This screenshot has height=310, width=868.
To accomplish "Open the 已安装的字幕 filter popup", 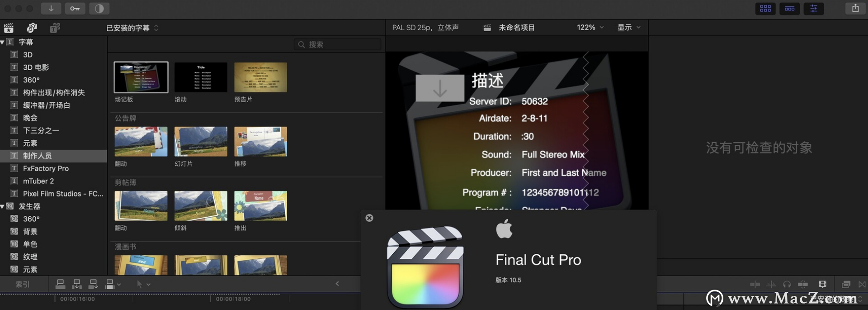I will click(132, 28).
